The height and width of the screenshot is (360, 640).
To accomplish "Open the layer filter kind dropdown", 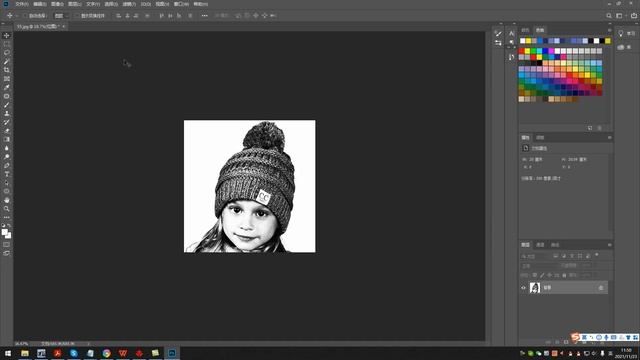I will coord(536,256).
